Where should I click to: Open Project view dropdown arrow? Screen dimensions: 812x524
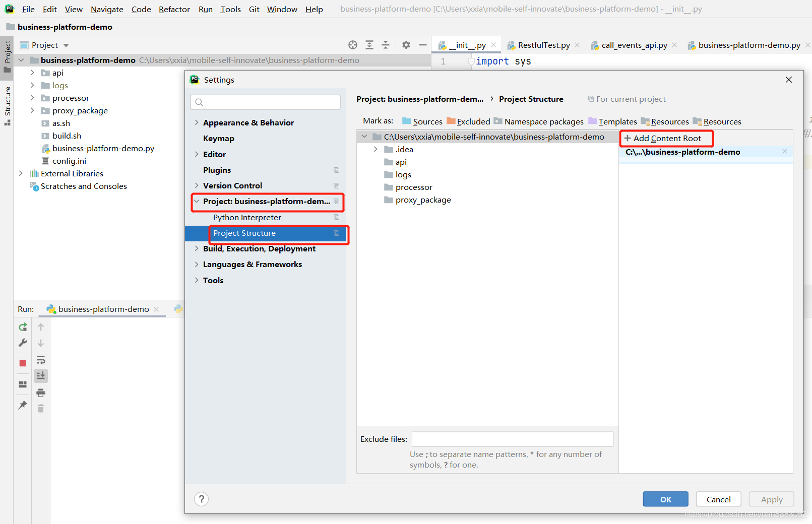[x=66, y=45]
